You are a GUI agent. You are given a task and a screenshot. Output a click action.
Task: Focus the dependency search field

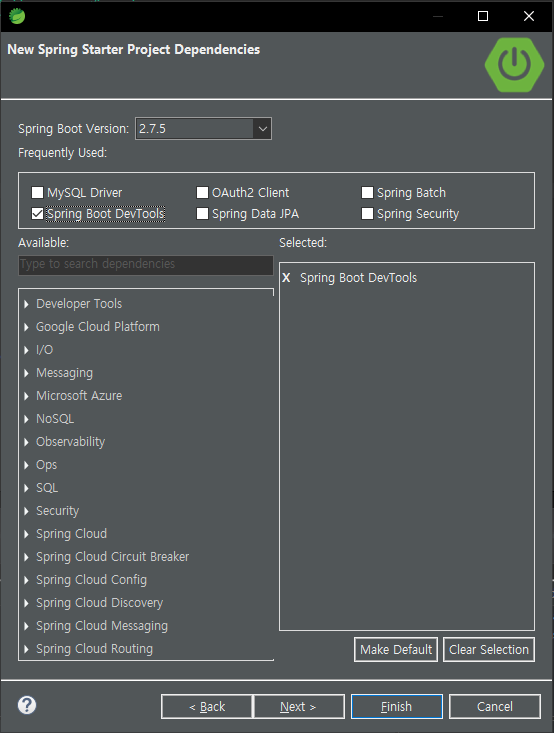click(146, 264)
